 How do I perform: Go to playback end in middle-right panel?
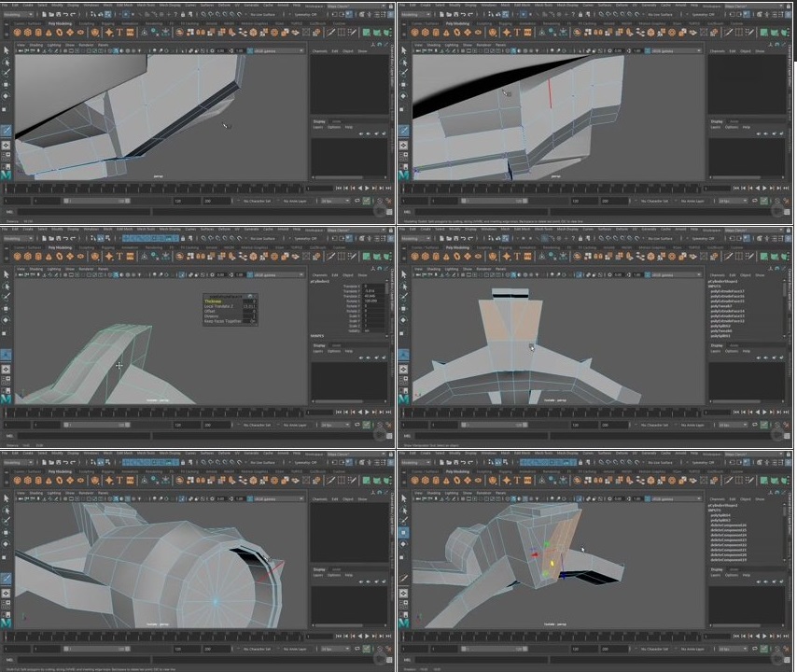coord(786,413)
